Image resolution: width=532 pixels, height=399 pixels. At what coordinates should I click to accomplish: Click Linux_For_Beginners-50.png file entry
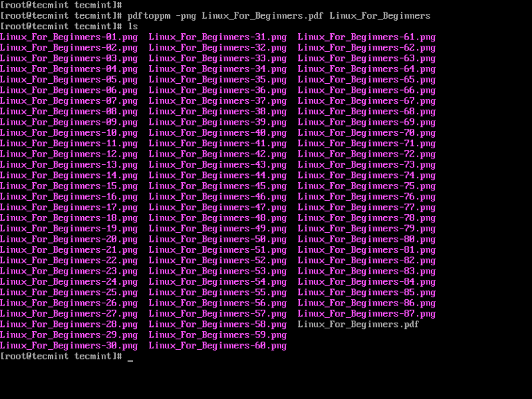pyautogui.click(x=218, y=240)
